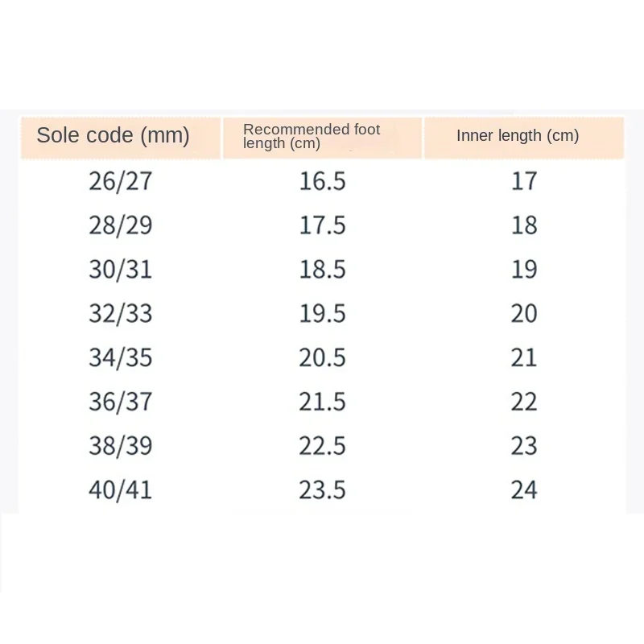Click the inner length value 17
The width and height of the screenshot is (644, 644).
point(524,181)
